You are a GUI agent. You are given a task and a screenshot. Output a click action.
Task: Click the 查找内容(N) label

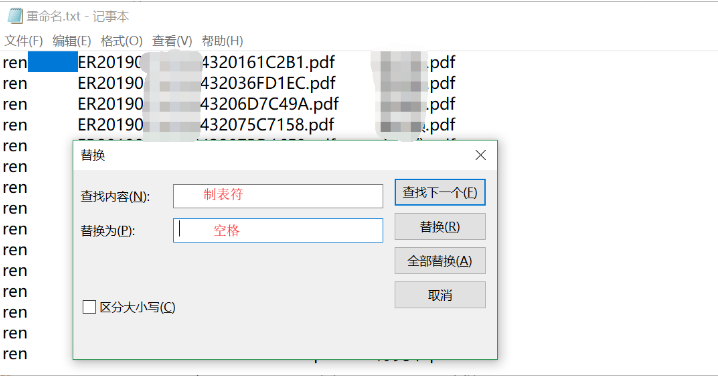coord(115,196)
